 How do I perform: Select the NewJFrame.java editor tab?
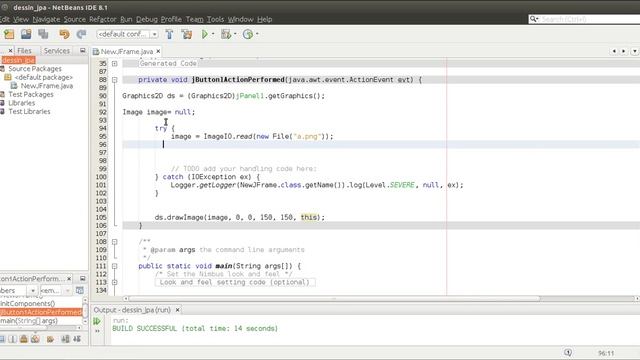(127, 51)
